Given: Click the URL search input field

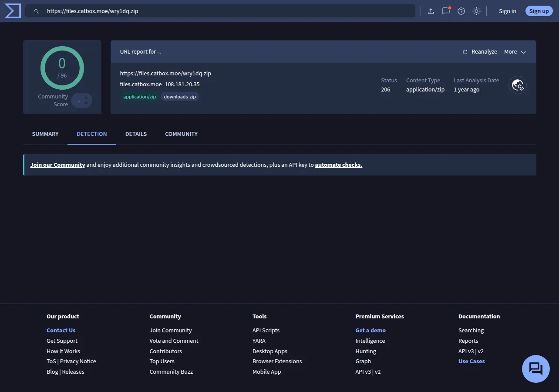Looking at the screenshot, I should [220, 11].
